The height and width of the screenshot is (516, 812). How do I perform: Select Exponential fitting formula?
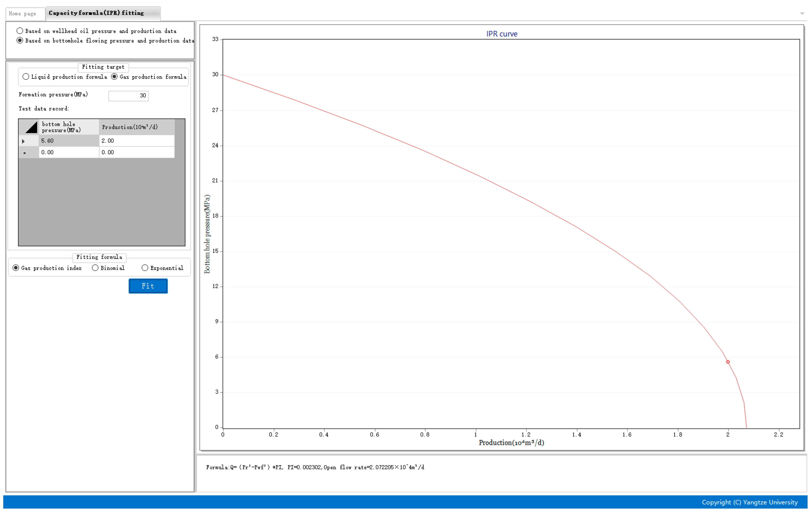pos(145,268)
